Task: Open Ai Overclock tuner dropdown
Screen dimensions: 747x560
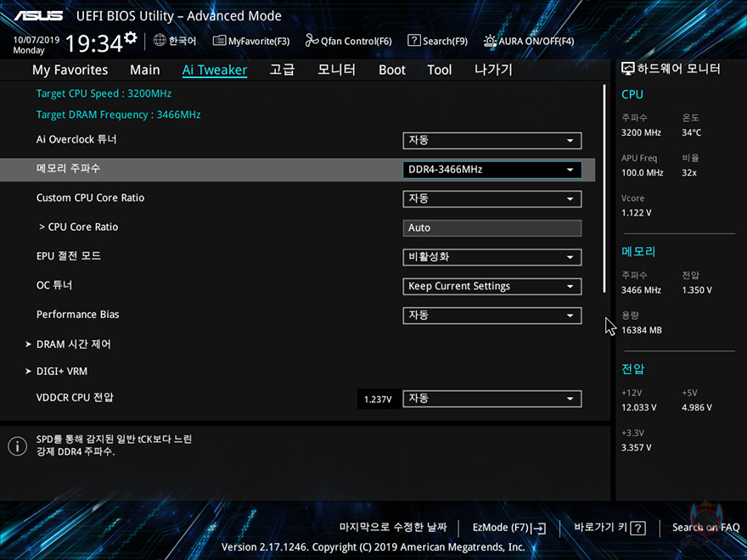Action: click(x=491, y=141)
